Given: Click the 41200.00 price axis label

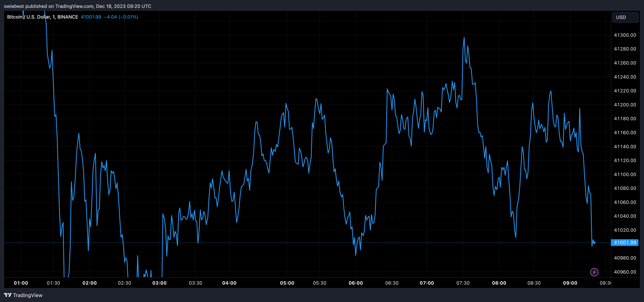Looking at the screenshot, I should (x=625, y=105).
